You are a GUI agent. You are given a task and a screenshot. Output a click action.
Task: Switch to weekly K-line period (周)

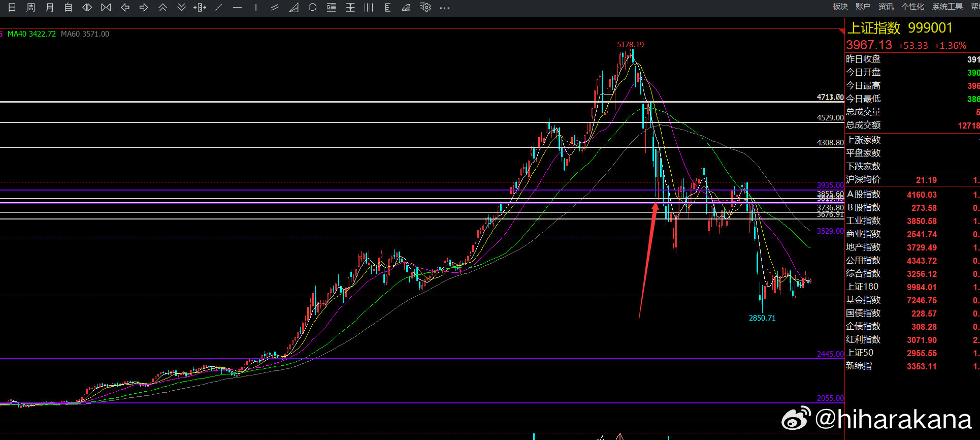pyautogui.click(x=31, y=8)
